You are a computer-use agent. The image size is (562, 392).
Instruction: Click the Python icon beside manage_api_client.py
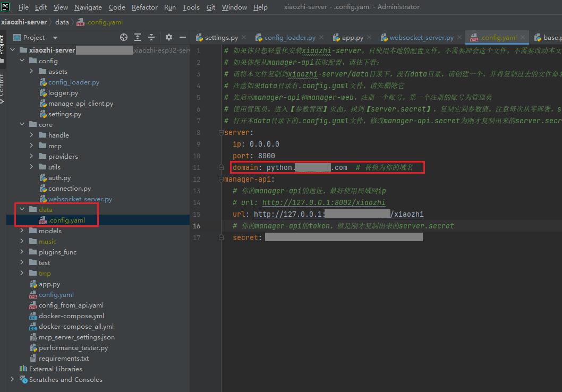42,103
